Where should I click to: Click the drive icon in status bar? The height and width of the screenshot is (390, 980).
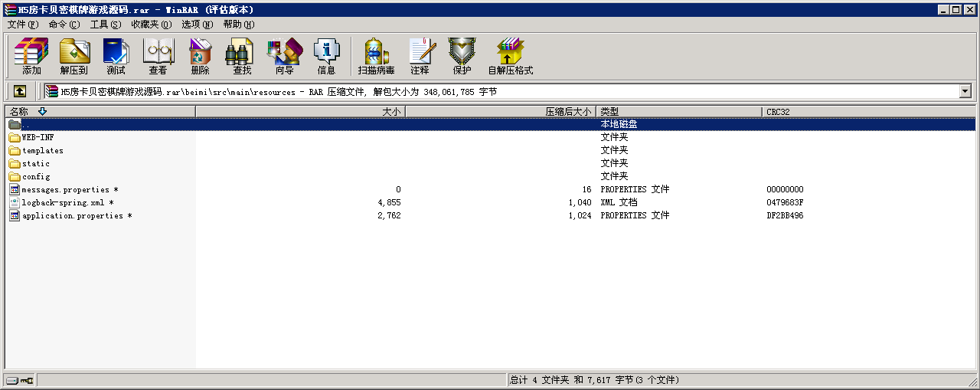tap(13, 380)
